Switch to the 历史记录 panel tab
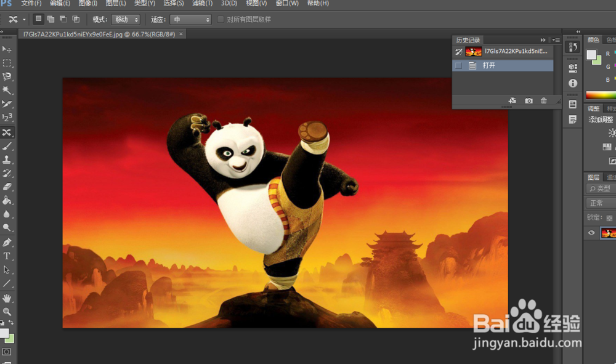Viewport: 616px width, 364px height. coord(468,40)
